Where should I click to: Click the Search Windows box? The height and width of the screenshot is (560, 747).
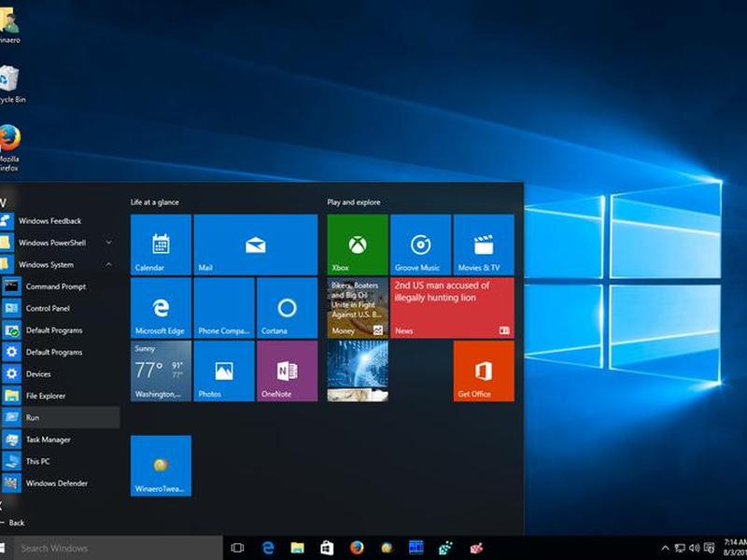point(119,548)
